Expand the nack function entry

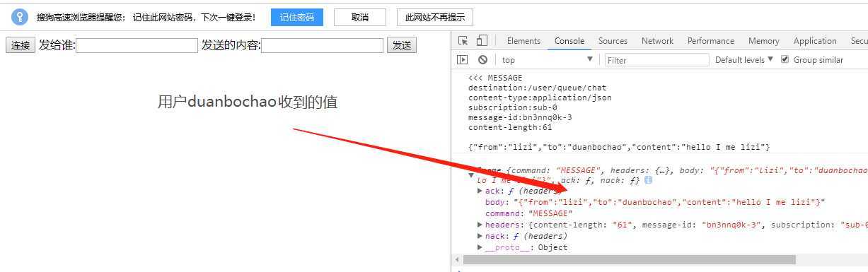click(x=480, y=236)
